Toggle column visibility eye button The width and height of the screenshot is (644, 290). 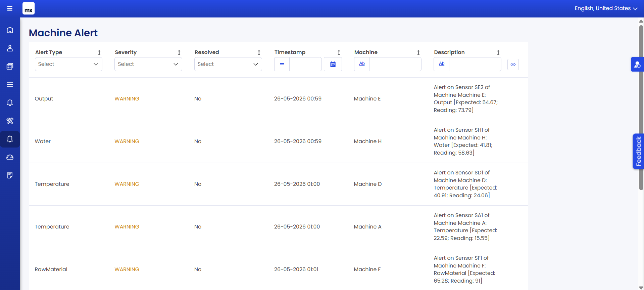coord(513,65)
